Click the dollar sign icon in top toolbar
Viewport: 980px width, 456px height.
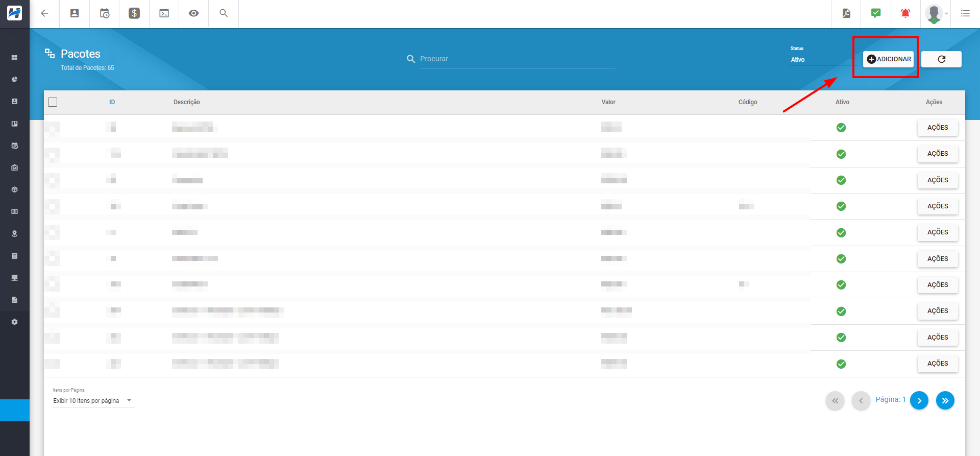click(134, 13)
